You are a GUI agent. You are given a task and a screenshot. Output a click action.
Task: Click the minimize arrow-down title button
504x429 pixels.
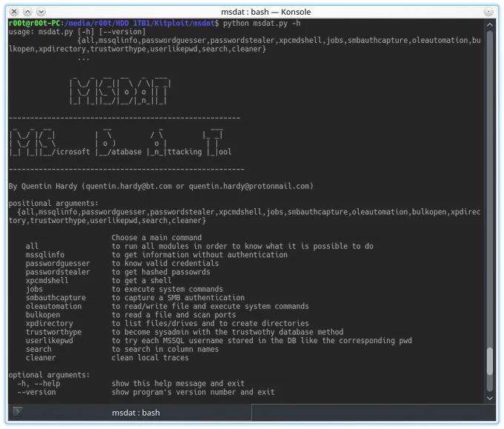click(x=41, y=12)
